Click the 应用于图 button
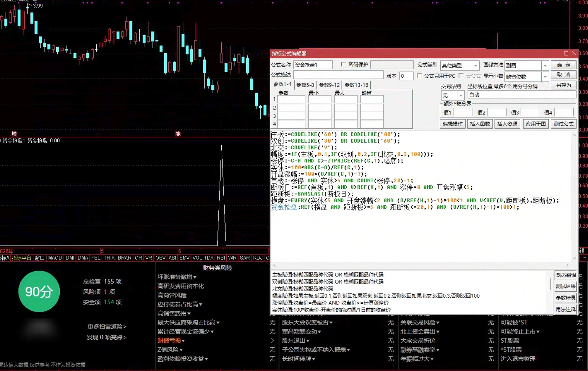This screenshot has width=588, height=371. [x=536, y=124]
